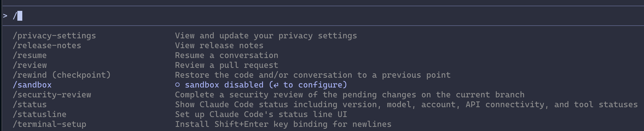Screen dimensions: 644x131
Task: Select the /security-review command
Action: coord(52,95)
